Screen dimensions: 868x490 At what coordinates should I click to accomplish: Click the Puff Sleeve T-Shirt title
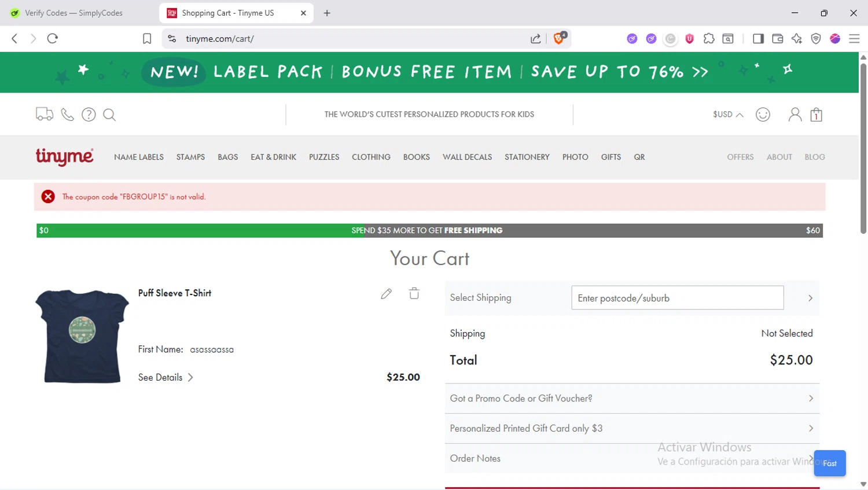tap(175, 293)
